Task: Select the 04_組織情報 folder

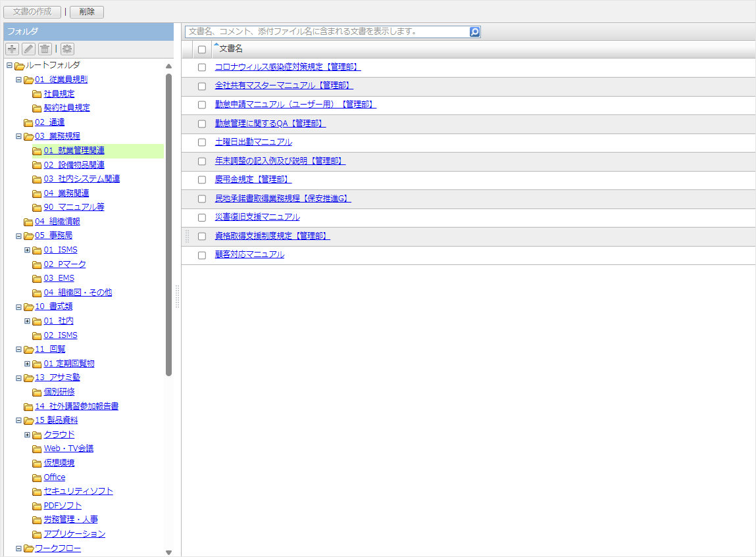Action: (57, 222)
